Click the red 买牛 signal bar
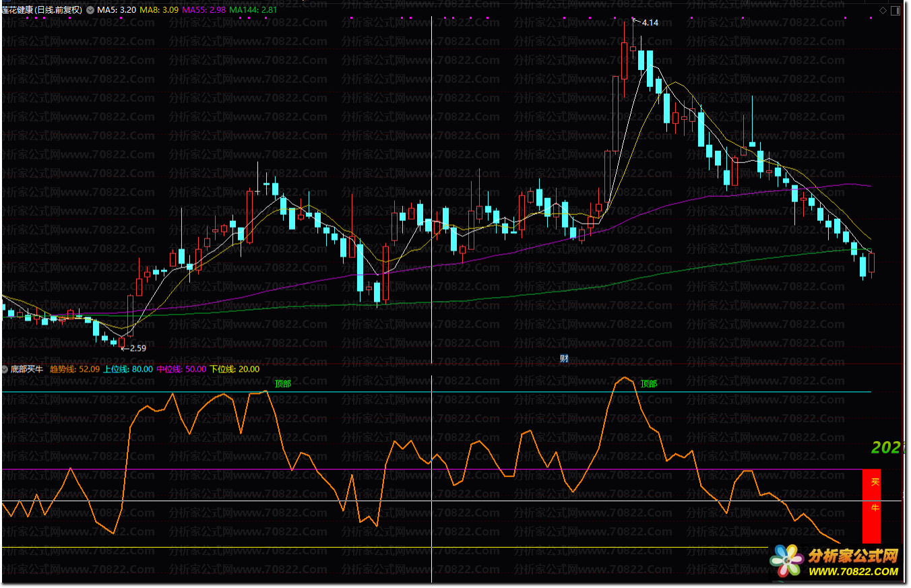 (x=872, y=506)
